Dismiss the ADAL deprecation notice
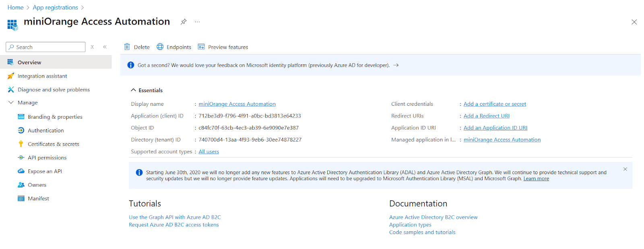The image size is (644, 249). pos(625,169)
